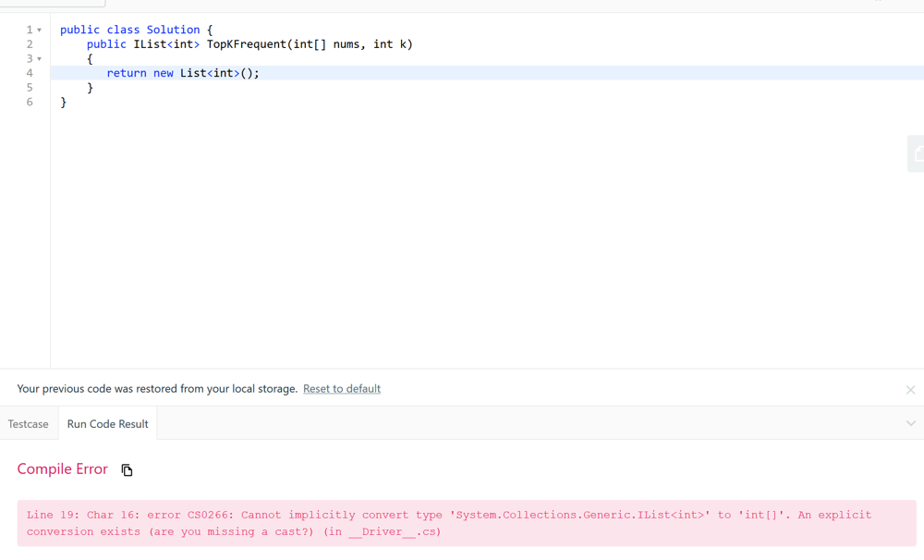
Task: Place cursor on TopKFrequent method name
Action: (x=247, y=44)
